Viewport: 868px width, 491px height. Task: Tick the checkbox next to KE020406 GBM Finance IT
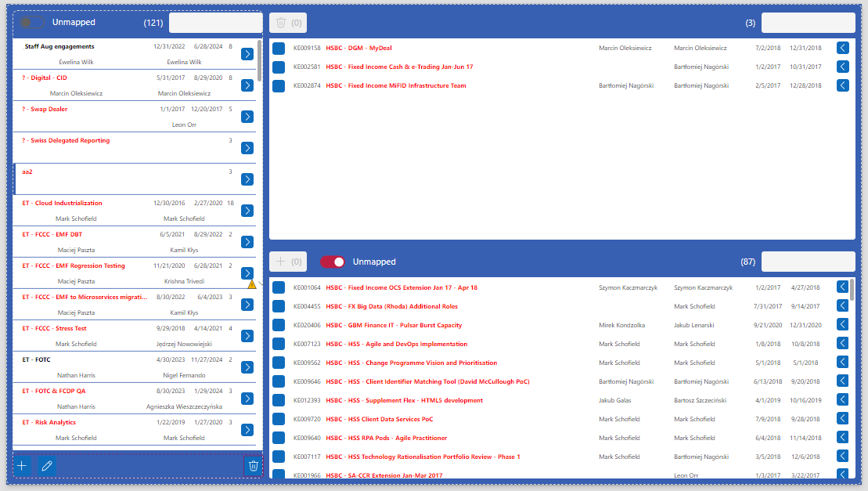coord(279,325)
